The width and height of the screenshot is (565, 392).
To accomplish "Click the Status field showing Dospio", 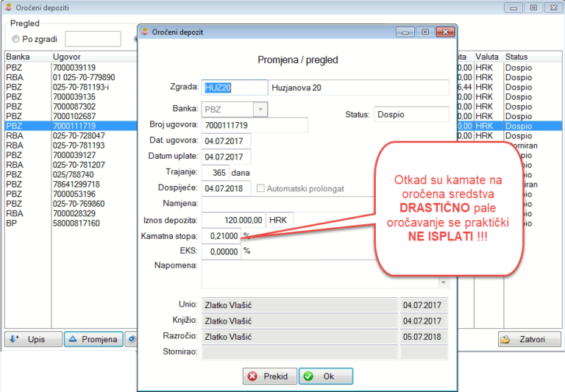I will click(411, 115).
